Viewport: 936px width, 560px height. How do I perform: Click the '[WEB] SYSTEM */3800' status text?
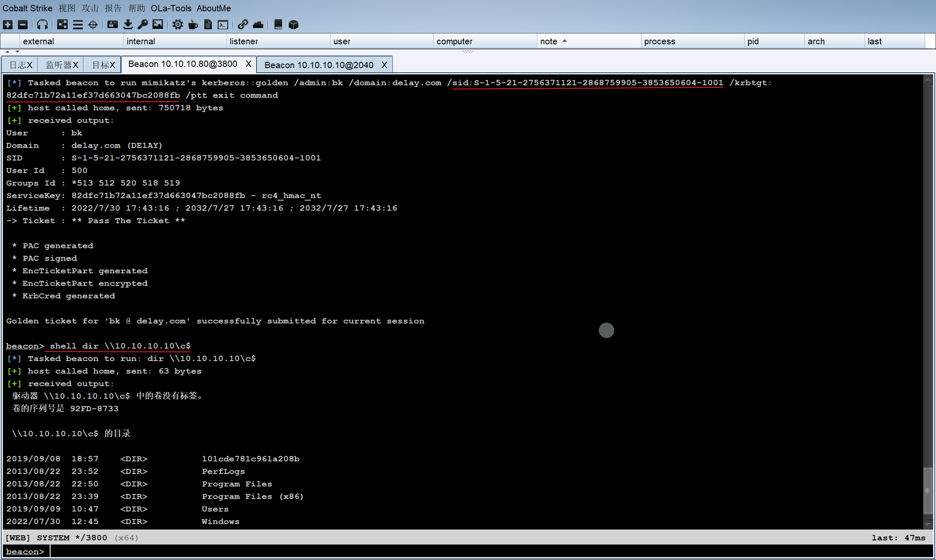pos(56,538)
